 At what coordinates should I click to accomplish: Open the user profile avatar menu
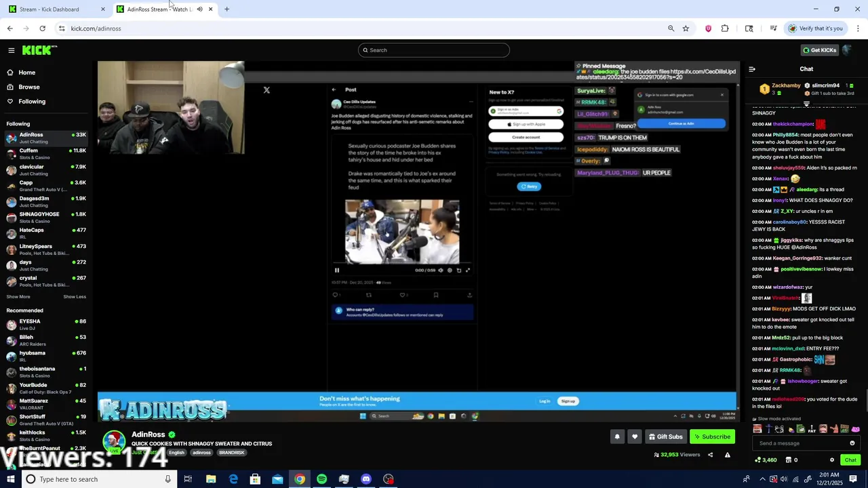tap(847, 50)
